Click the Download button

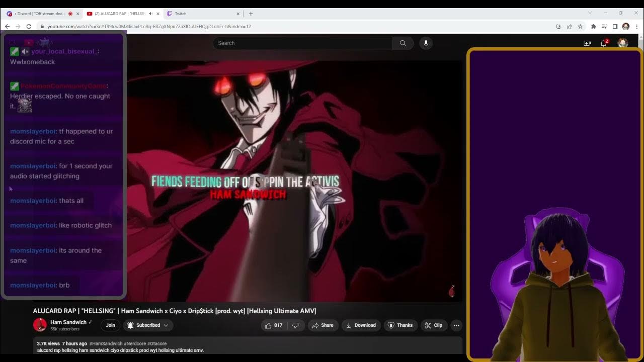(361, 325)
